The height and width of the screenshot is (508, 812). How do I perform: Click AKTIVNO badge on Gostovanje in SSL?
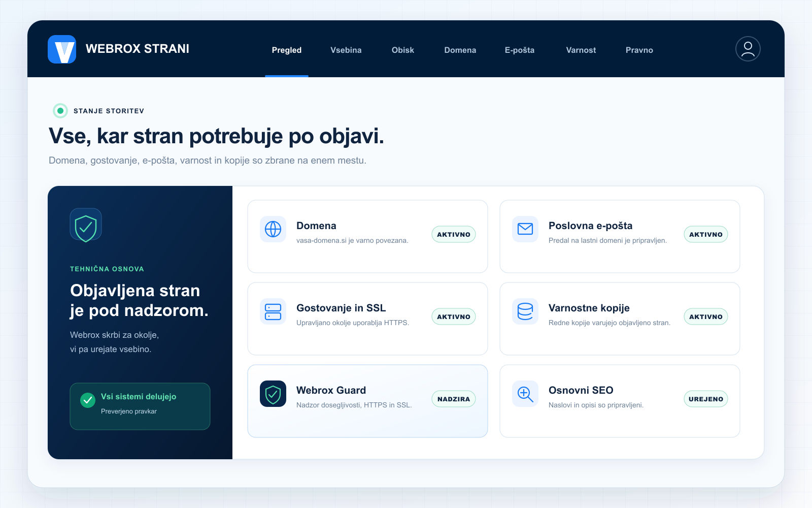454,316
